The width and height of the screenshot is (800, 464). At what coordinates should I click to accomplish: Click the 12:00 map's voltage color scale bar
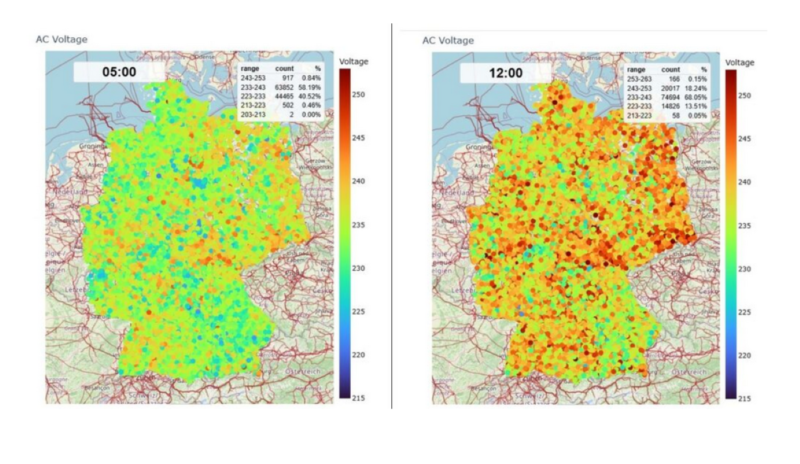pyautogui.click(x=731, y=234)
